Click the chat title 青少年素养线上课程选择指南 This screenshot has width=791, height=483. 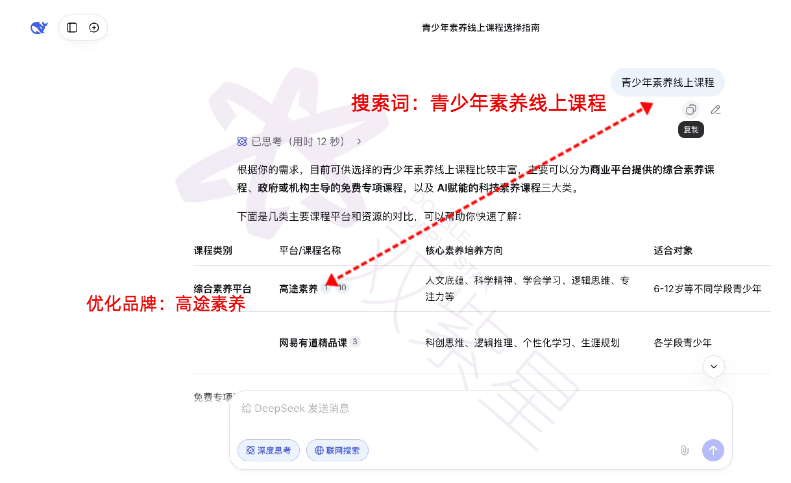click(481, 28)
